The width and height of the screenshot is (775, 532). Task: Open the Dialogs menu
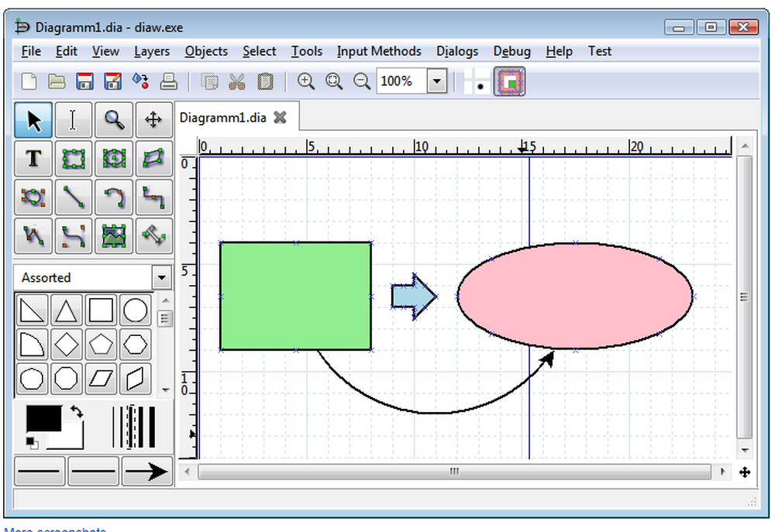click(457, 51)
